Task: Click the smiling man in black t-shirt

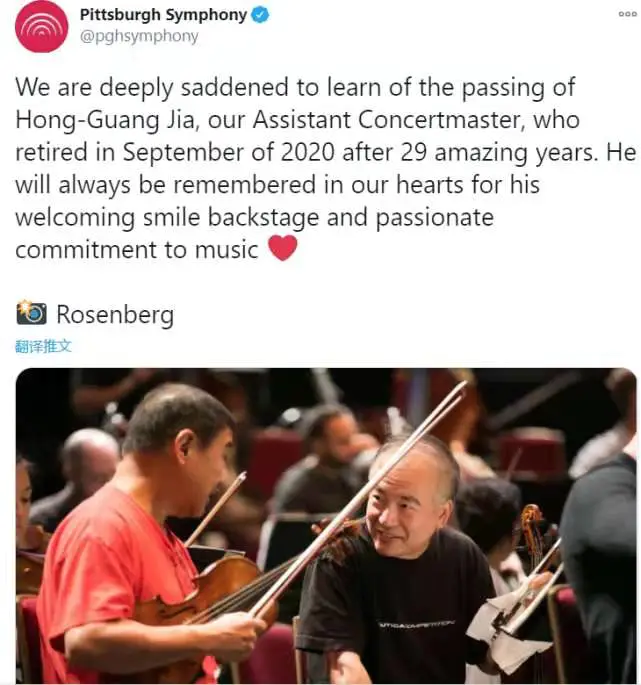Action: 402,564
